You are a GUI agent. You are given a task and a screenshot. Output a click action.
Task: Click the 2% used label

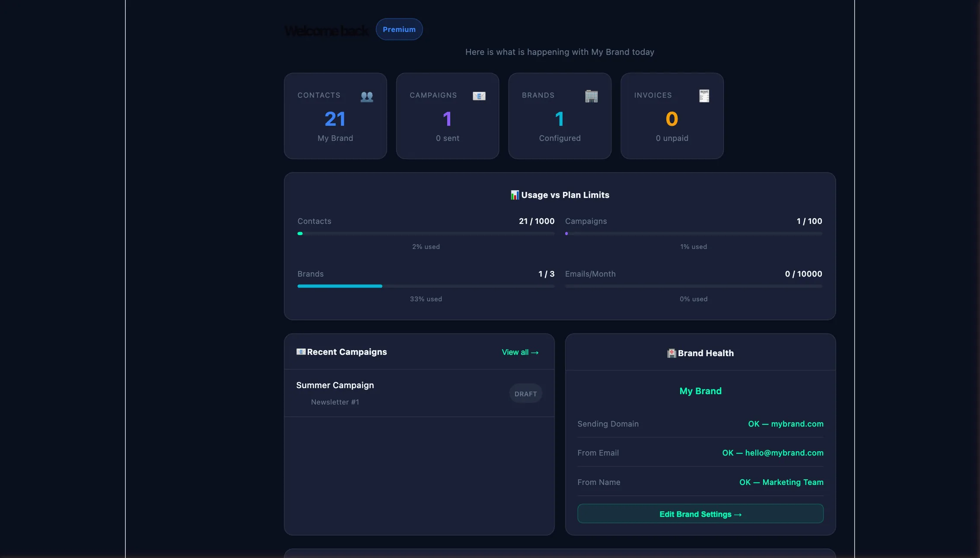426,247
